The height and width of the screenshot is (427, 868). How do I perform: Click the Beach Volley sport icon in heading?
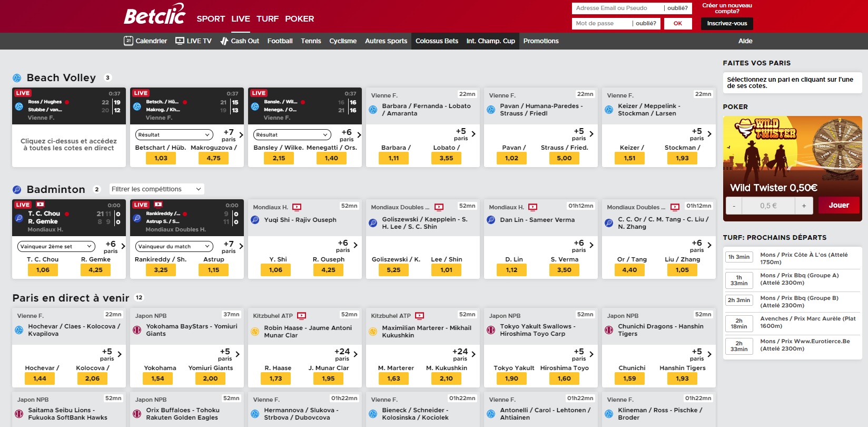pyautogui.click(x=17, y=78)
